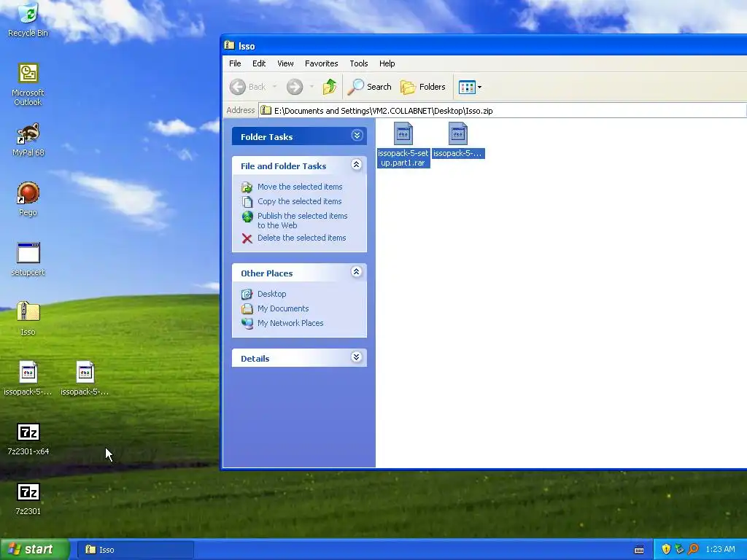
Task: Click the Search toolbar button
Action: point(370,87)
